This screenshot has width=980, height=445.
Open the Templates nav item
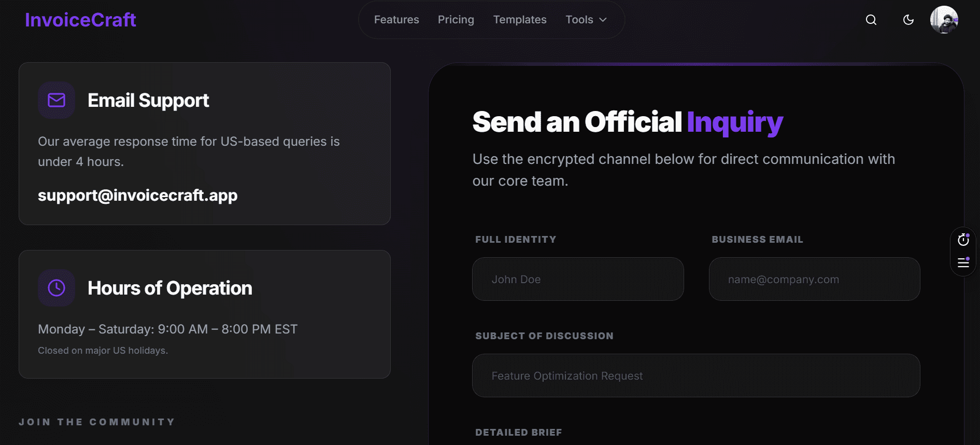click(x=520, y=20)
